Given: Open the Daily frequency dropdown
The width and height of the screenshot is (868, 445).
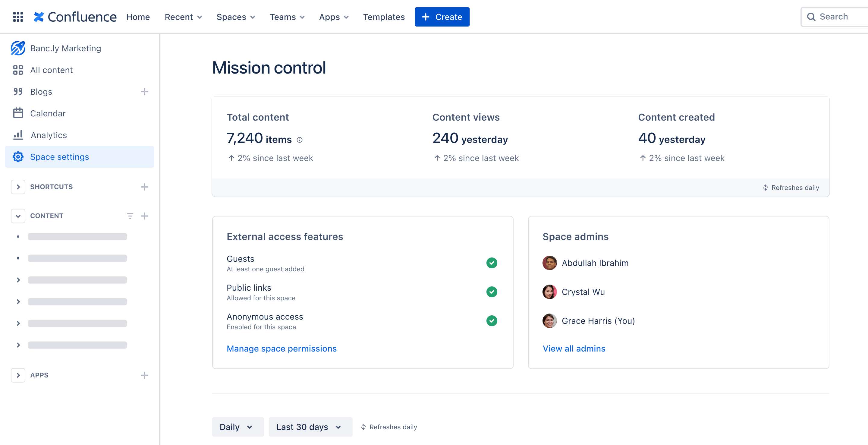Looking at the screenshot, I should click(x=236, y=427).
